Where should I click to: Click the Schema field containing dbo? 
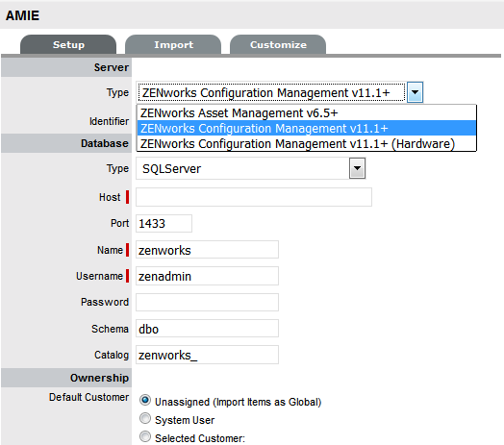point(207,329)
